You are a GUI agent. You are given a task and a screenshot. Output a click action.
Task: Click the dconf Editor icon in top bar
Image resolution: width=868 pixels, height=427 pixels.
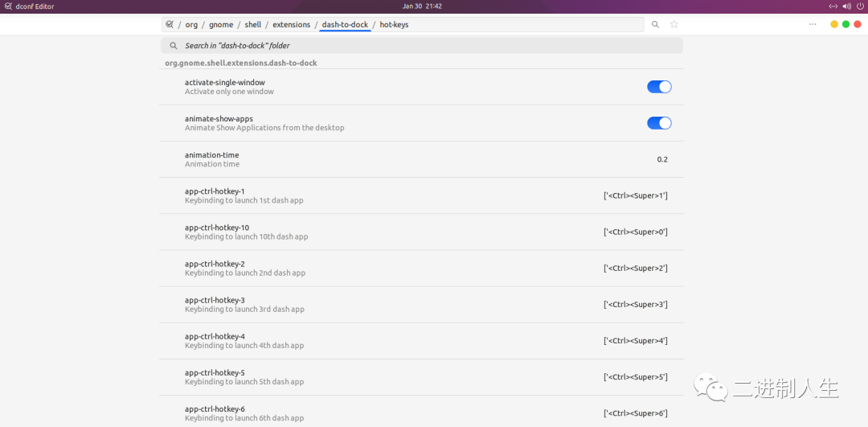[8, 6]
